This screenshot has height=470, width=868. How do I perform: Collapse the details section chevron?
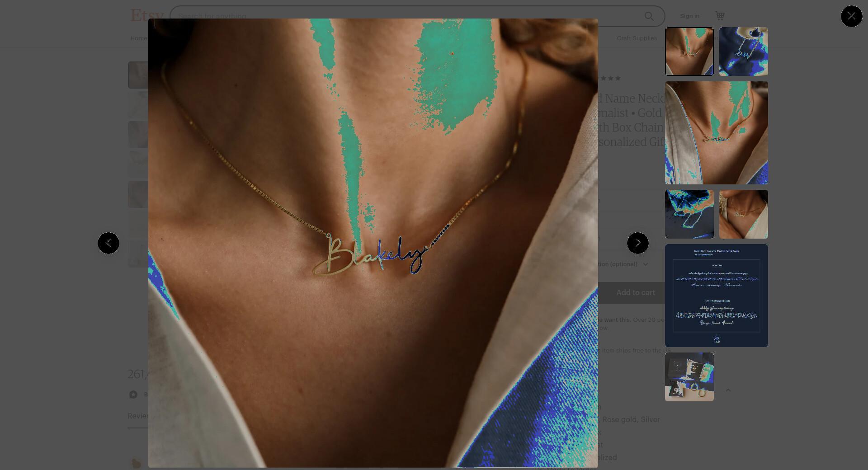point(728,390)
